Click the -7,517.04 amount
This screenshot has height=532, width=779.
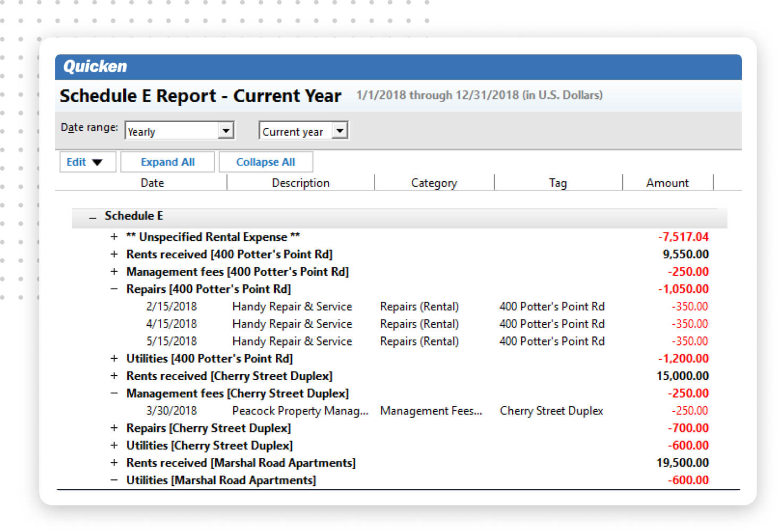(683, 237)
